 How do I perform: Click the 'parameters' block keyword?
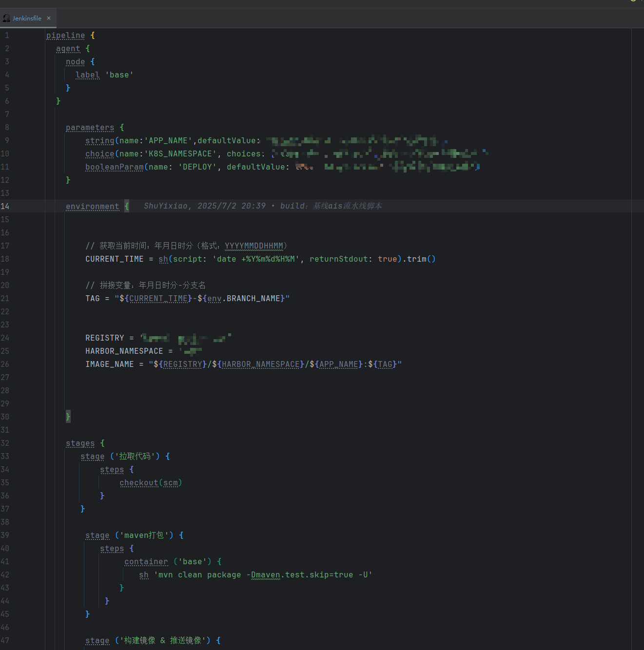(90, 128)
